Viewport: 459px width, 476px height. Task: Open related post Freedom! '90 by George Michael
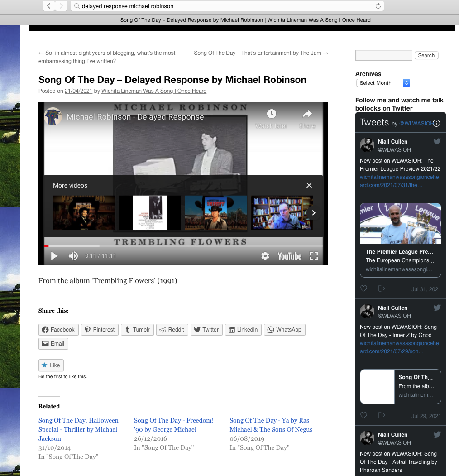point(174,425)
